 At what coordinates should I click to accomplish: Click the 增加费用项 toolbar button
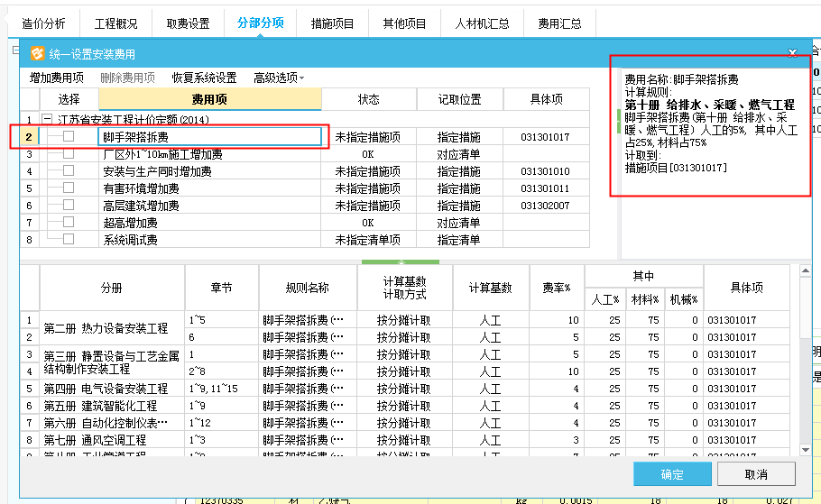[56, 78]
